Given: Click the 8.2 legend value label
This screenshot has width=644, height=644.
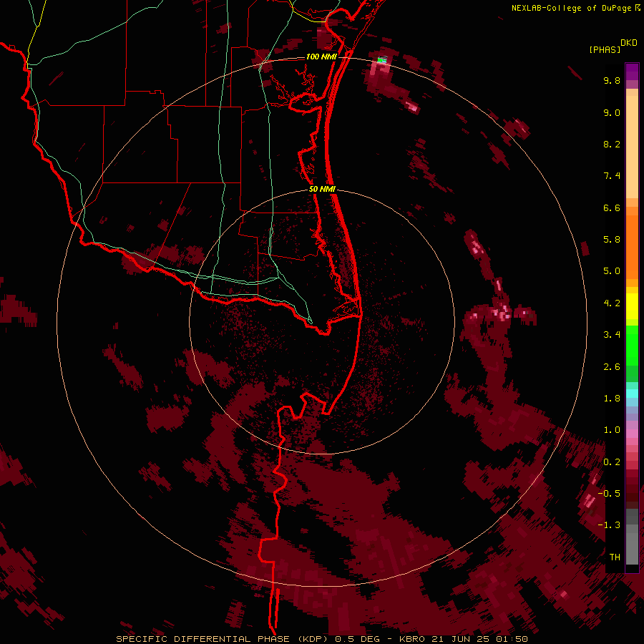Looking at the screenshot, I should click(x=612, y=144).
